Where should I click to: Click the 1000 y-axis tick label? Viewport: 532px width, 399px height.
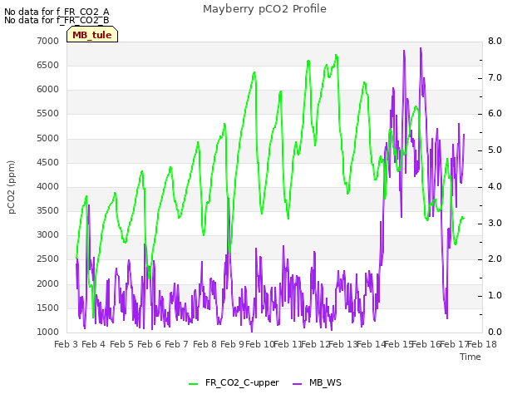tap(48, 332)
